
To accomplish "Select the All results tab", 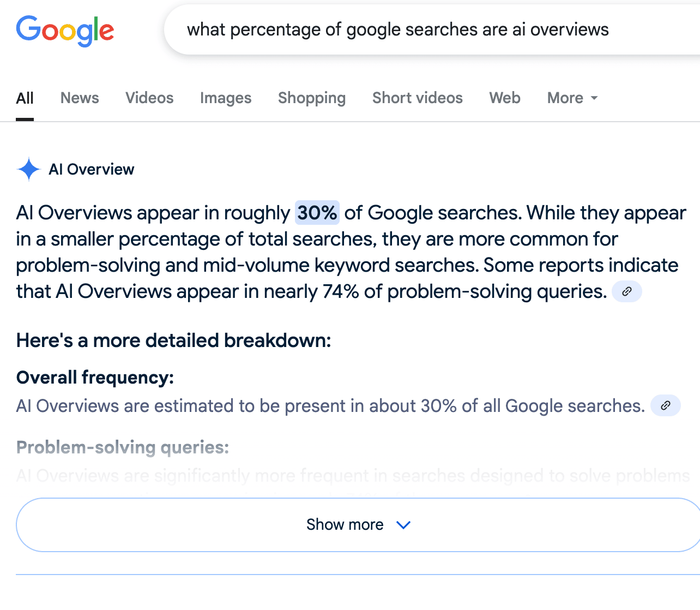I will click(x=25, y=98).
